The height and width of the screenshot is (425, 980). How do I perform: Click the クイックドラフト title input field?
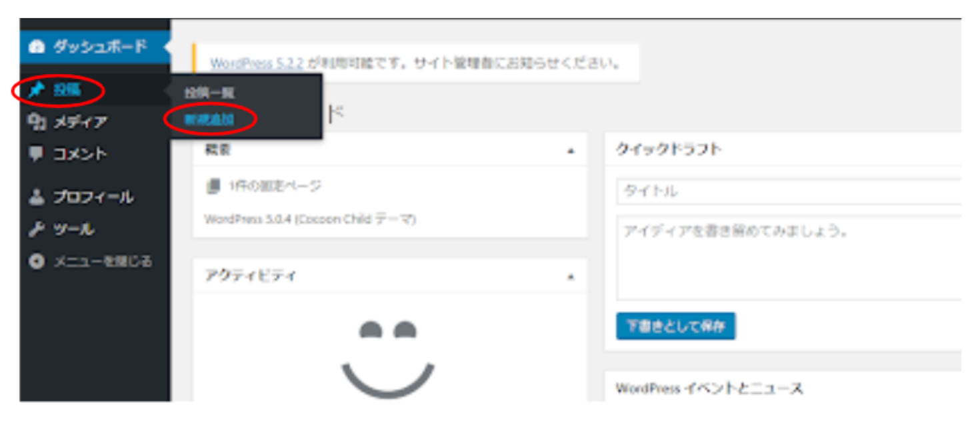(x=787, y=192)
